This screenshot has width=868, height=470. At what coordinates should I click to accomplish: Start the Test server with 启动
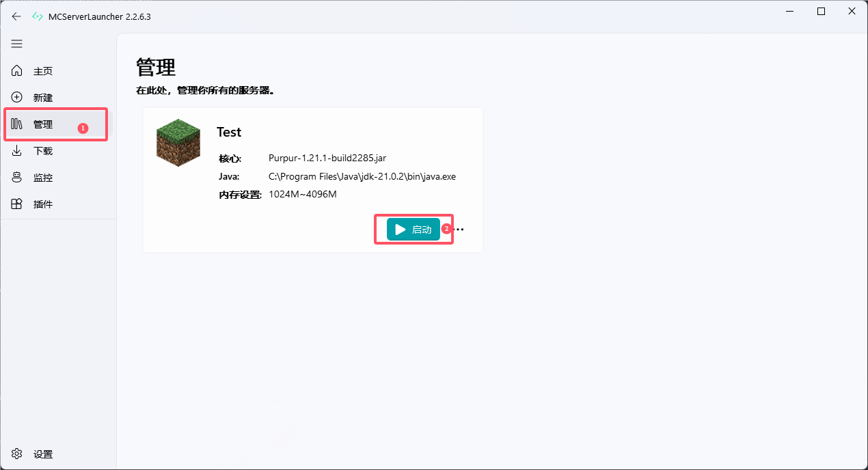(413, 230)
